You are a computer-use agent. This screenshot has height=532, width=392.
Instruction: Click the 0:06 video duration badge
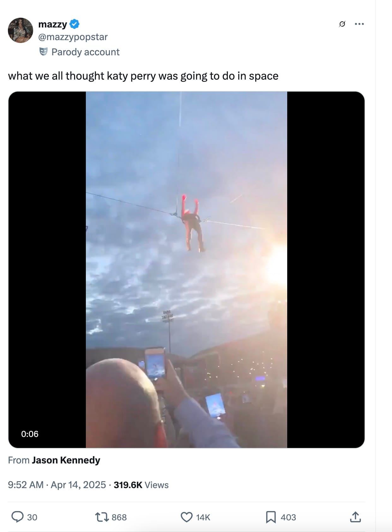30,434
